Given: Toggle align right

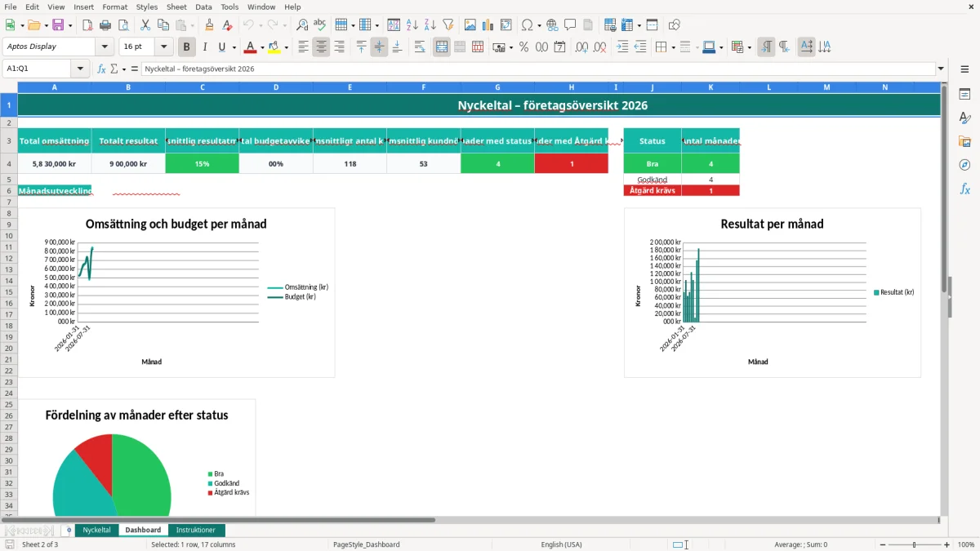Looking at the screenshot, I should (339, 47).
